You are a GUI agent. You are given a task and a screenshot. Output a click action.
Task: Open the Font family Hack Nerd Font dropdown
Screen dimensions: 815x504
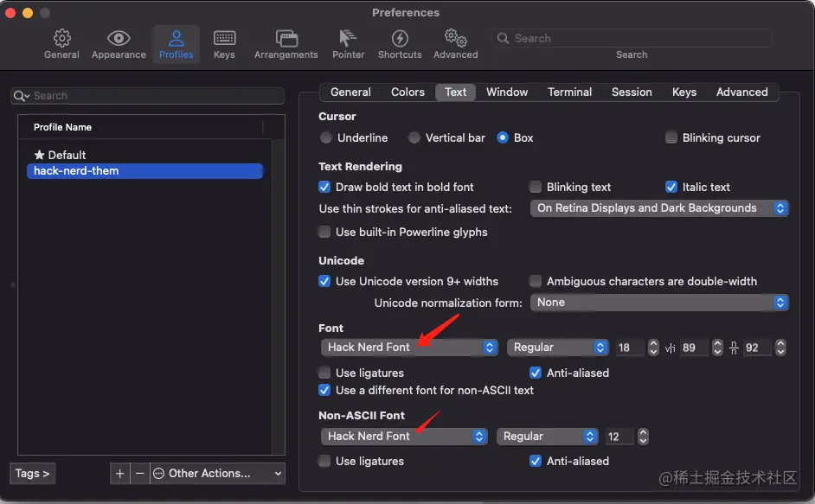(409, 347)
